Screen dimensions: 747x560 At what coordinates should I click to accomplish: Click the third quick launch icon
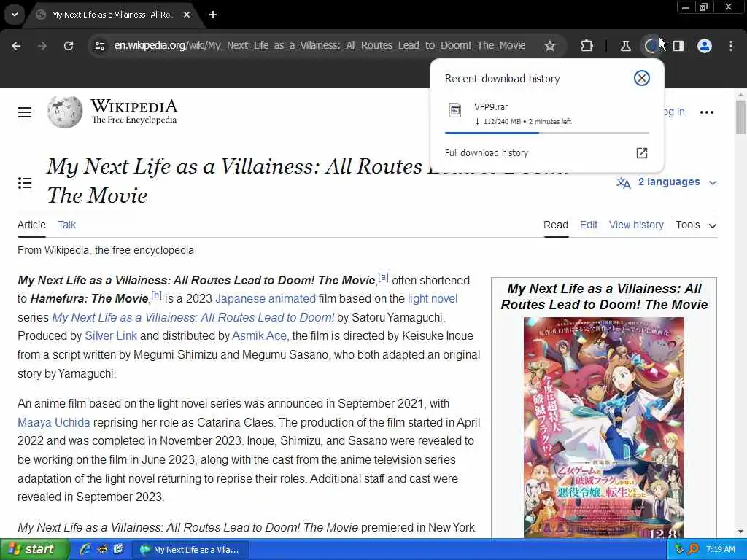point(118,549)
